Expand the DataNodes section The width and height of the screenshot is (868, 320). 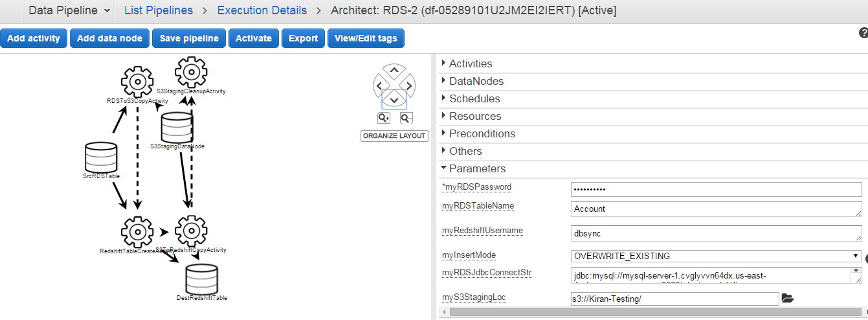[476, 81]
